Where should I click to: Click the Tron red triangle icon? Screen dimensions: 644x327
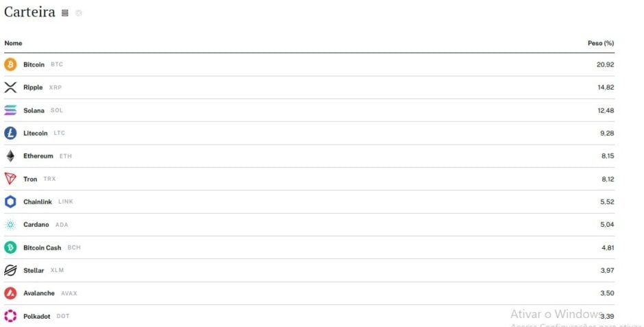[x=10, y=179]
